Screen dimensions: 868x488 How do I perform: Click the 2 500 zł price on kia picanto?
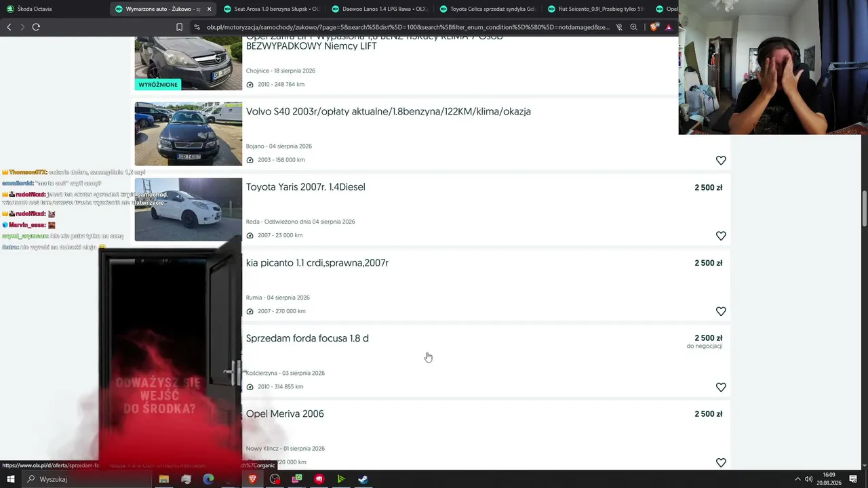coord(708,263)
